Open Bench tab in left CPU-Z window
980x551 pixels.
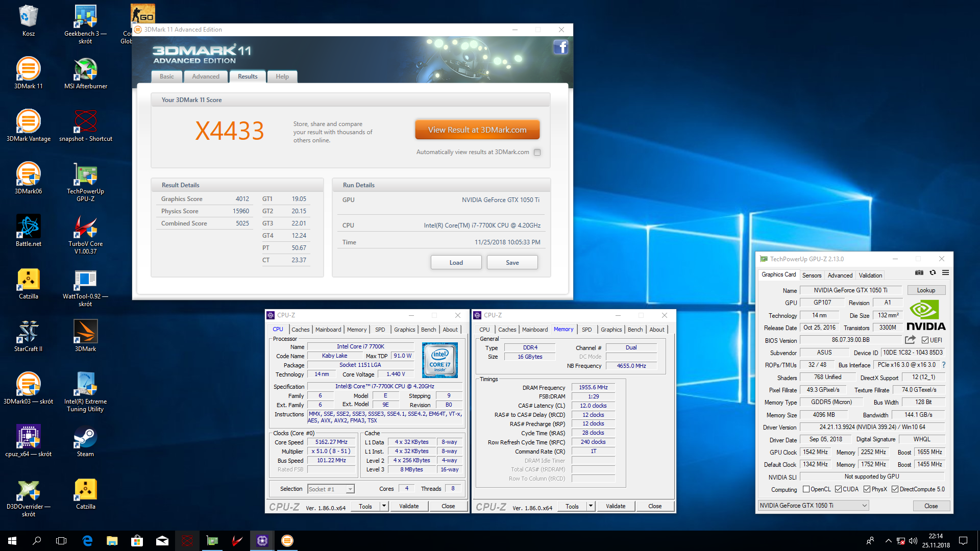pos(428,330)
